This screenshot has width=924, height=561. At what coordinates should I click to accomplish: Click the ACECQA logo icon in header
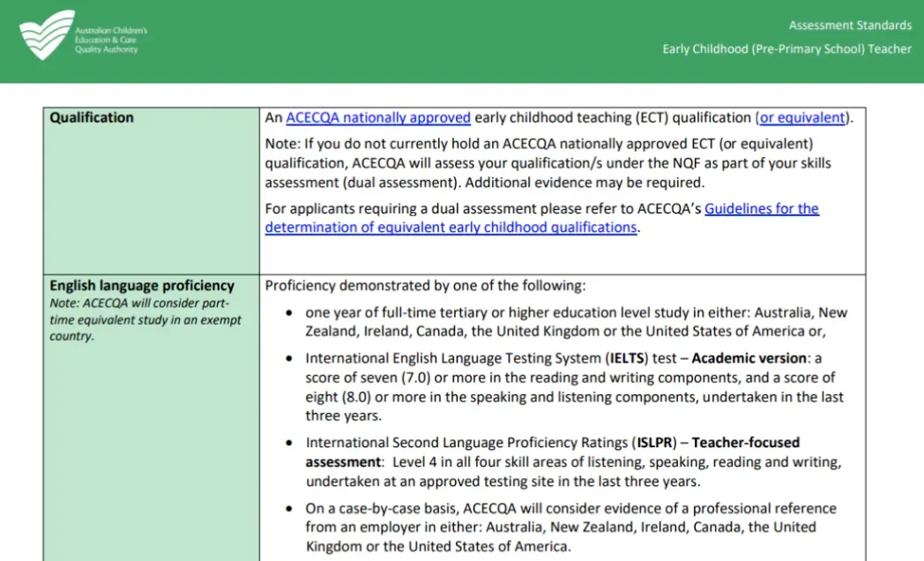pos(47,34)
